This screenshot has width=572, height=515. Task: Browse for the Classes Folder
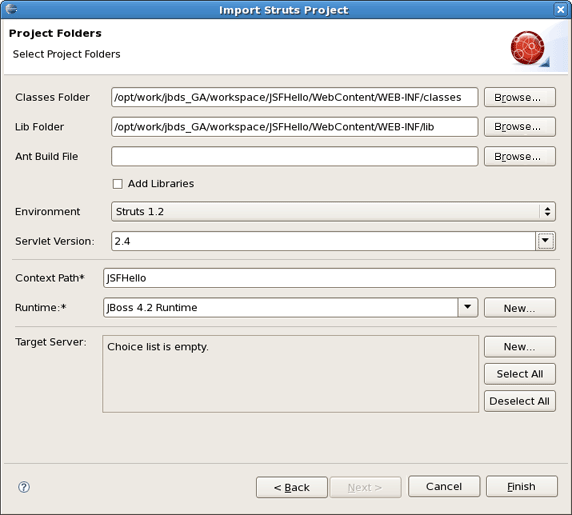pyautogui.click(x=519, y=97)
